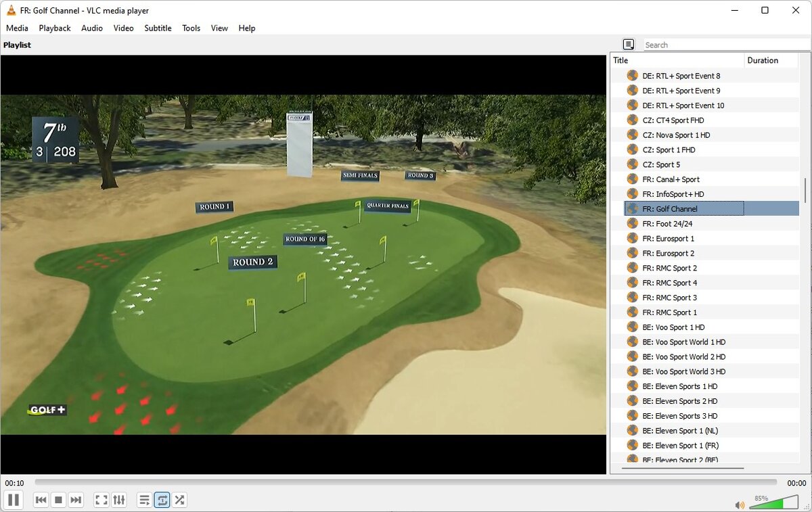Go to previous media in playlist
This screenshot has width=812, height=512.
41,500
